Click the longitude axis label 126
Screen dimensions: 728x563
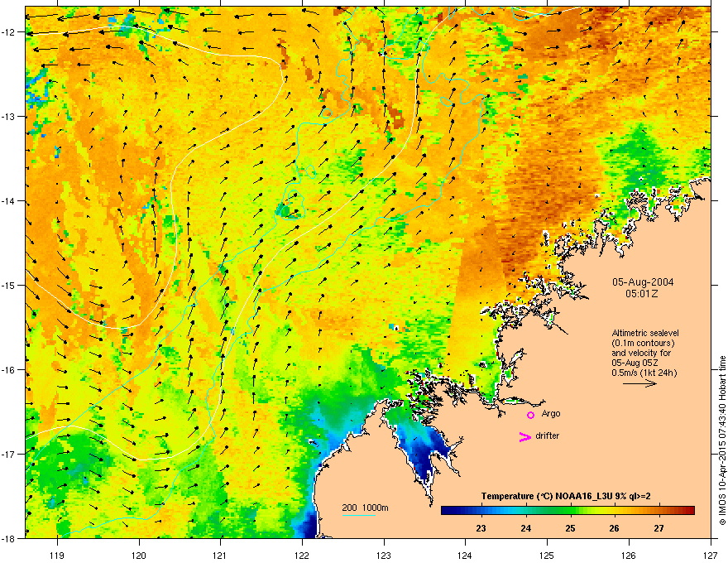tap(628, 555)
